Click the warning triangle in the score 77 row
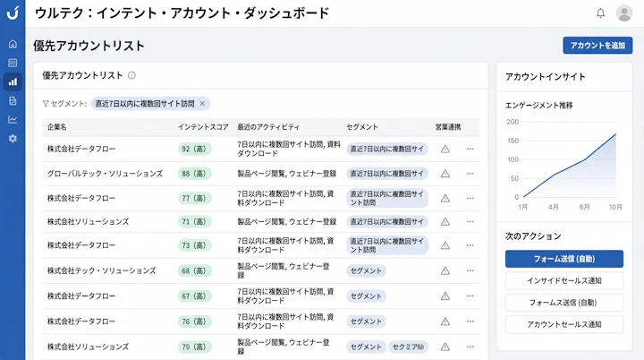The width and height of the screenshot is (644, 360). pyautogui.click(x=445, y=198)
